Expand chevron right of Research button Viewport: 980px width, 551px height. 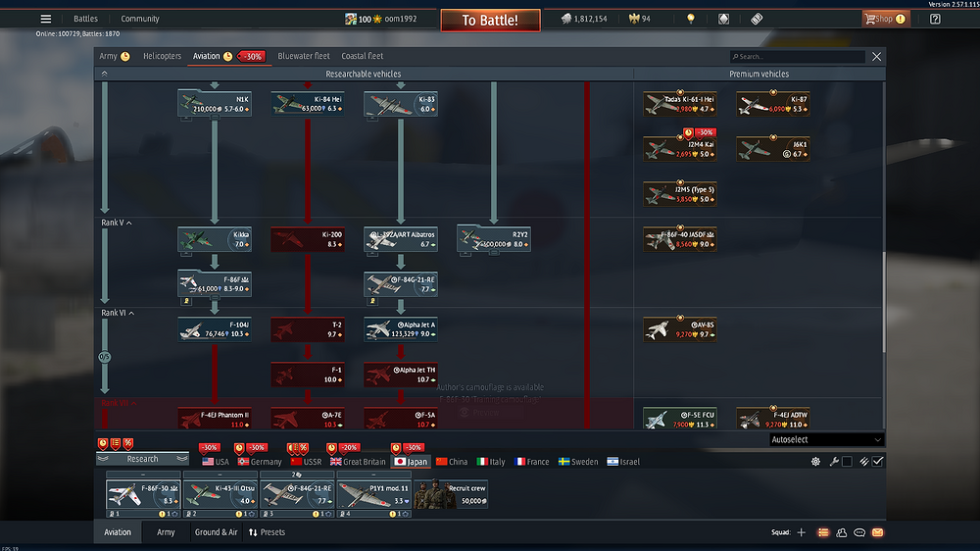pyautogui.click(x=182, y=459)
